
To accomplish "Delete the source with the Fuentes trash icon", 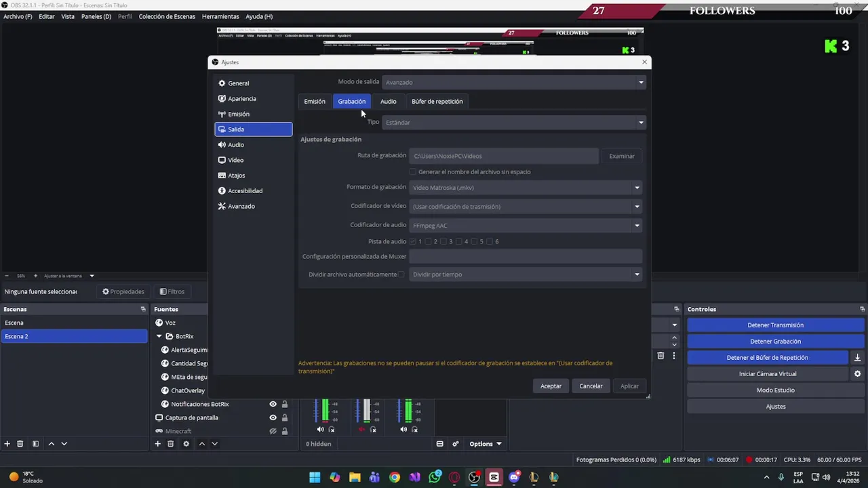I will [x=171, y=444].
